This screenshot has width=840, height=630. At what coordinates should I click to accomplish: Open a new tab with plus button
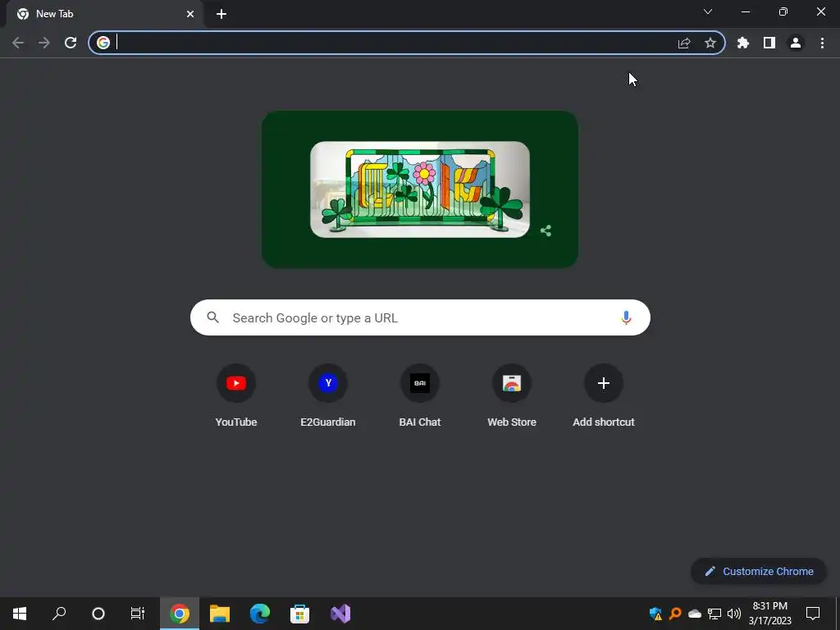[221, 14]
